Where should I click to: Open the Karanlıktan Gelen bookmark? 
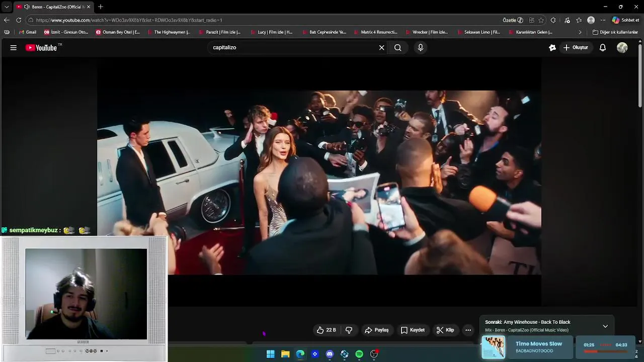pyautogui.click(x=530, y=32)
